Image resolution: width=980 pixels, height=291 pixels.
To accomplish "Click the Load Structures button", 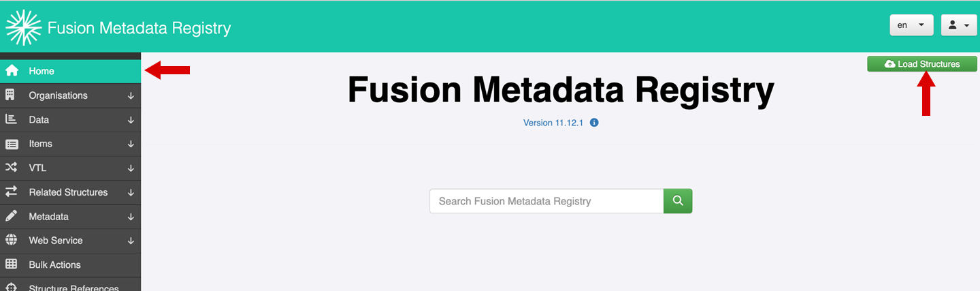I will [x=922, y=64].
